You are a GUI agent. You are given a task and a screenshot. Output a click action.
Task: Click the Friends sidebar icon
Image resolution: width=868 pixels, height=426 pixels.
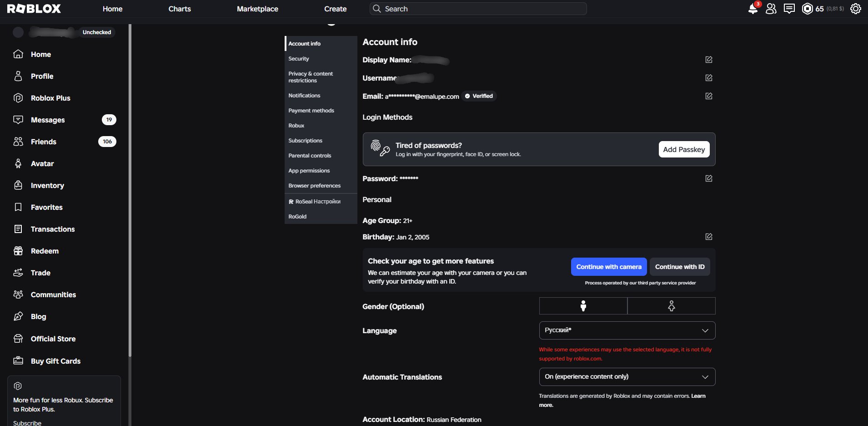pos(18,142)
